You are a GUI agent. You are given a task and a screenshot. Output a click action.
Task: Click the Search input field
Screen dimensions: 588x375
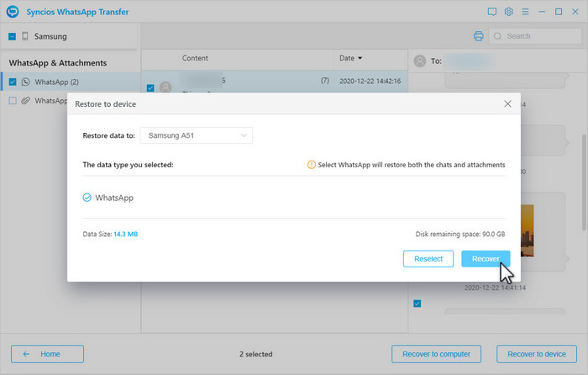coord(536,36)
